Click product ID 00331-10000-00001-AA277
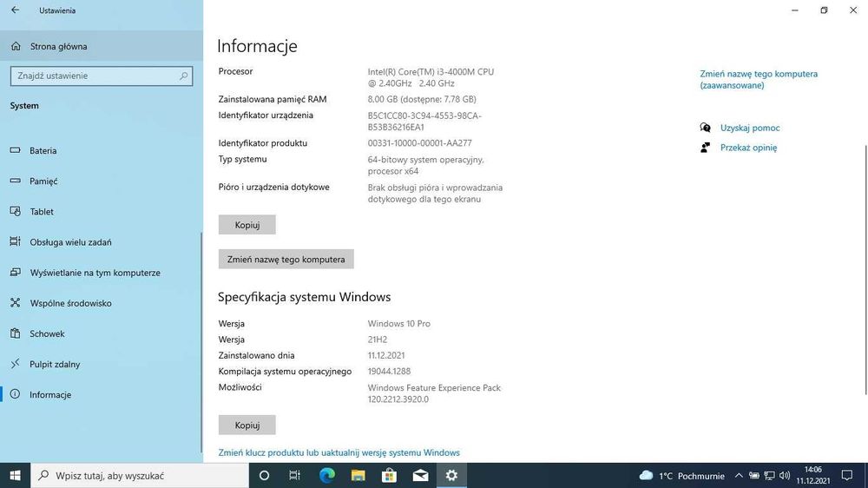The width and height of the screenshot is (868, 488). [419, 143]
